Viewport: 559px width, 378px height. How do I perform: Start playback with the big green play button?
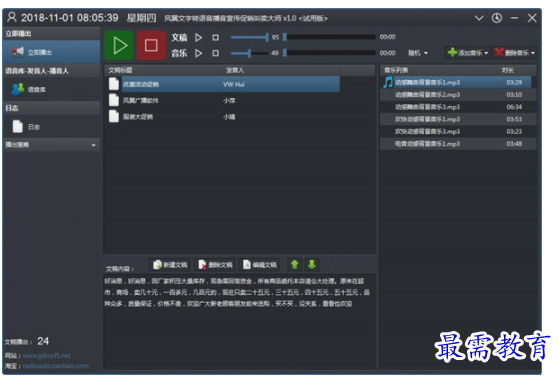click(119, 45)
